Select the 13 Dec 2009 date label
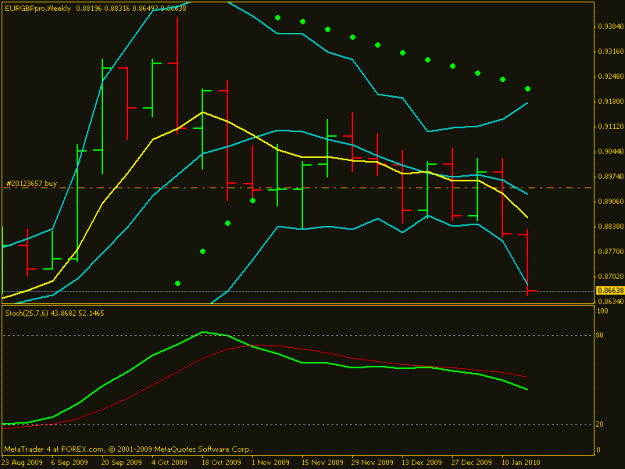 click(422, 463)
